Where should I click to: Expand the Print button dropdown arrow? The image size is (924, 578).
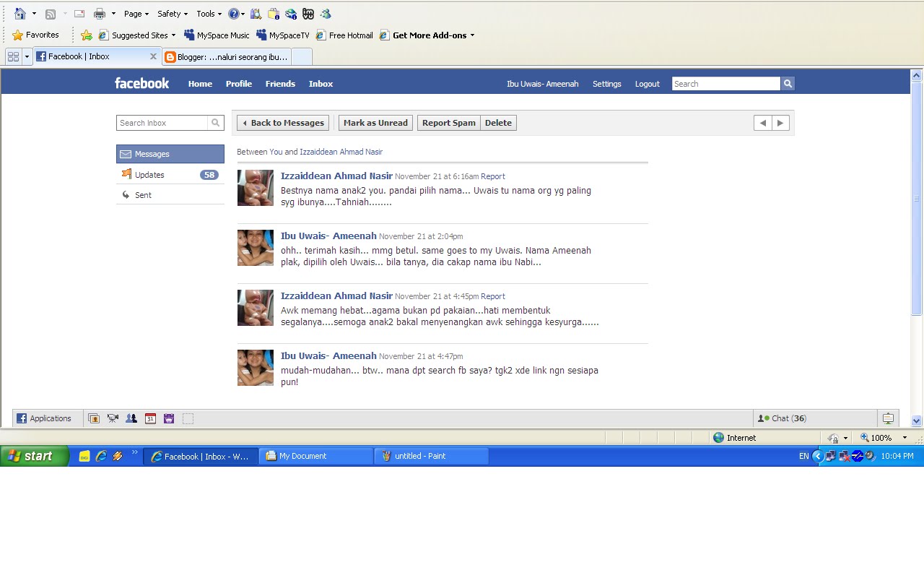click(113, 14)
